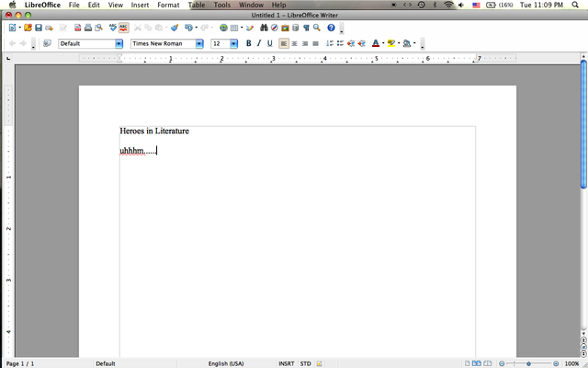Open Page Preview from the toolbar
This screenshot has height=368, width=588.
(98, 28)
